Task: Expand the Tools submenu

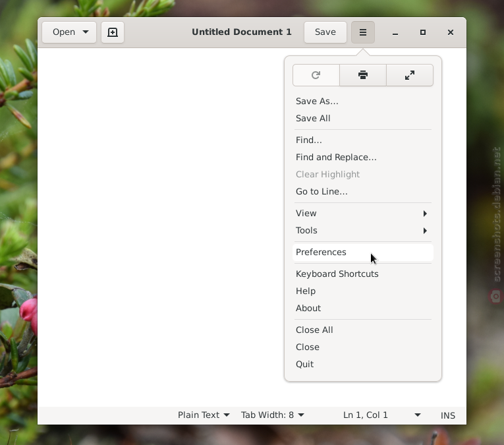Action: click(363, 231)
